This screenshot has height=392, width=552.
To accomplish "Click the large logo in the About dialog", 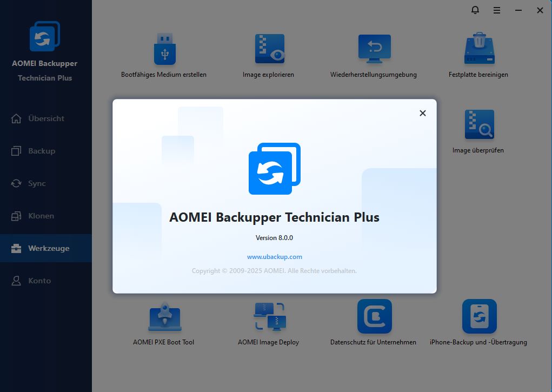I will tap(274, 168).
